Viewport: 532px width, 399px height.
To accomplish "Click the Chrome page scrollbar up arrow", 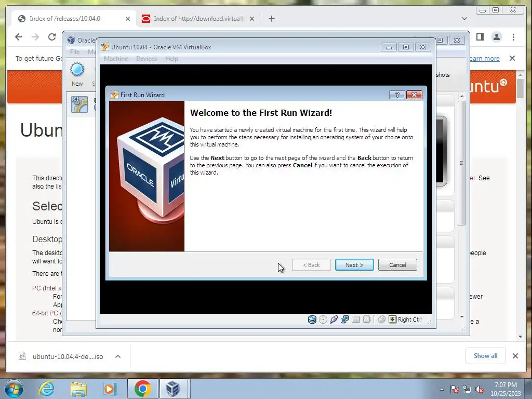I will [521, 74].
